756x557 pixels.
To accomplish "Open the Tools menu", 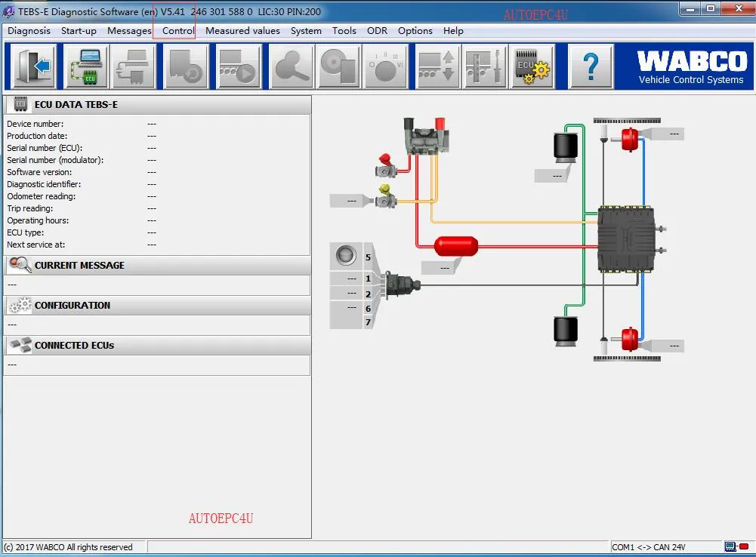I will [x=344, y=31].
